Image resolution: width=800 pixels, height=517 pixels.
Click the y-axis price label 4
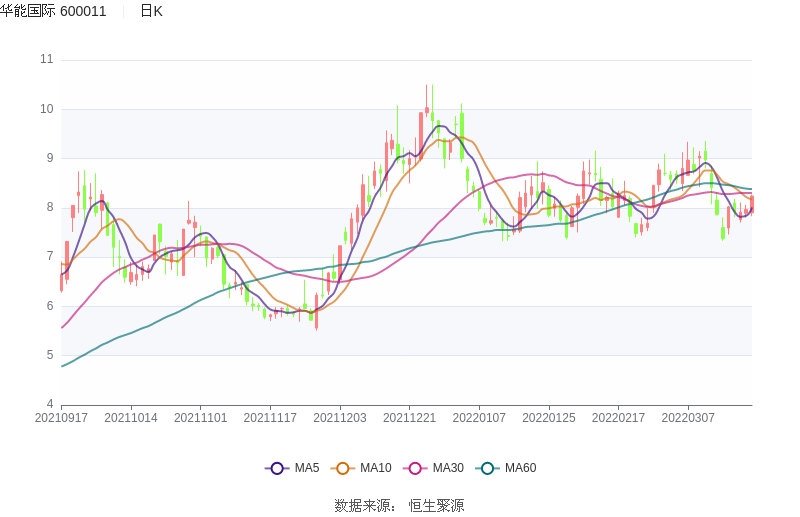point(49,404)
